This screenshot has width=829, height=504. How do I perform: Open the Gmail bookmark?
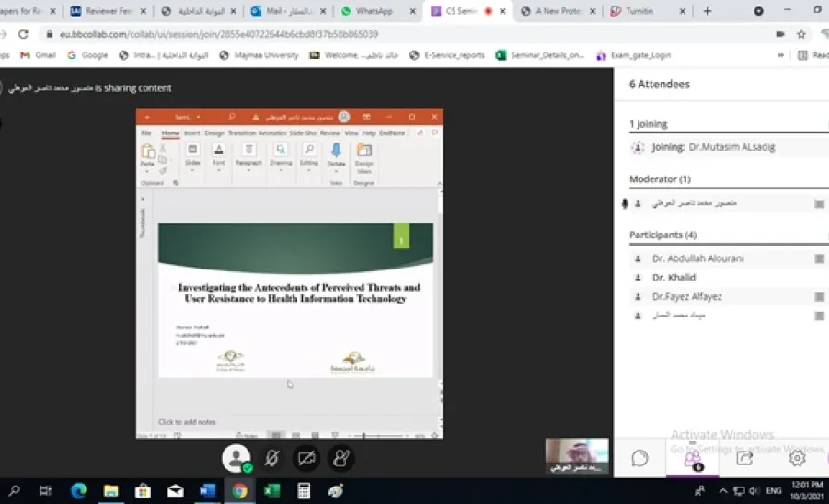pos(38,55)
